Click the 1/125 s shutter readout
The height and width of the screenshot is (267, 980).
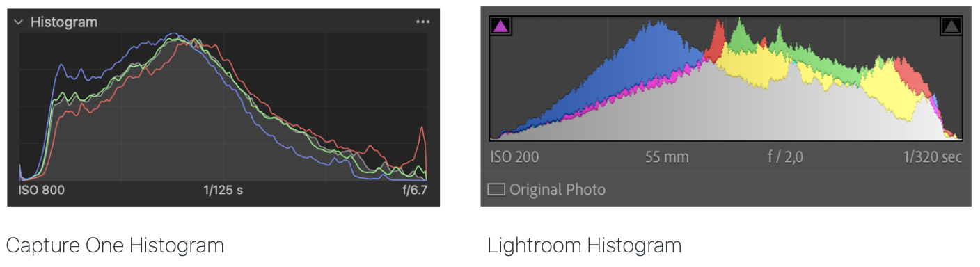223,190
